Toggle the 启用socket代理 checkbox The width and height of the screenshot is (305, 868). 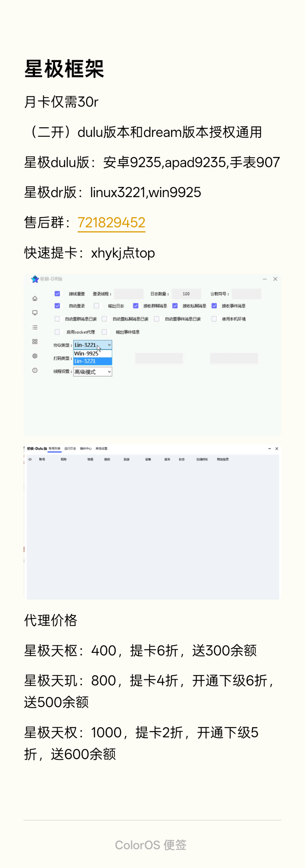[57, 332]
